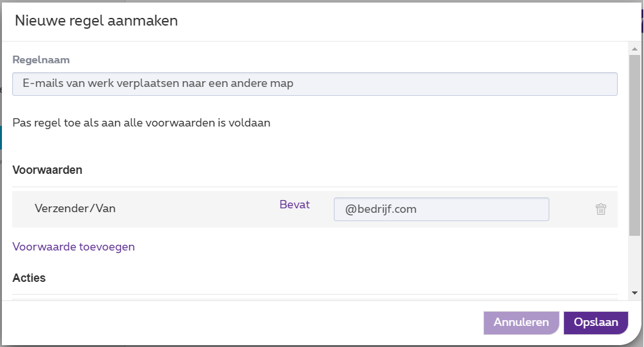Click the 'Nieuwe regel aanmaken' dialog title
This screenshot has height=347, width=644.
tap(96, 21)
